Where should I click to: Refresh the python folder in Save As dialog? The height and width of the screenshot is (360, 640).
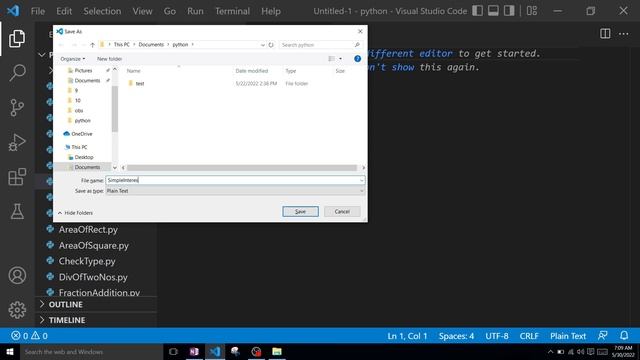[x=271, y=44]
